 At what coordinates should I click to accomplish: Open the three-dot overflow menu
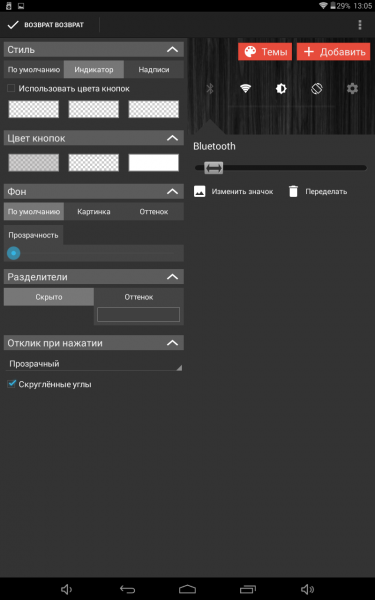click(x=360, y=25)
